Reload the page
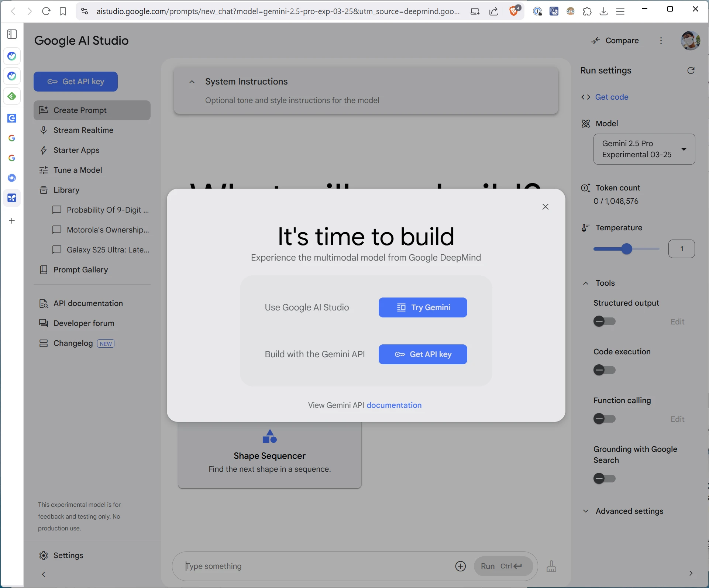Image resolution: width=709 pixels, height=588 pixels. pyautogui.click(x=46, y=11)
